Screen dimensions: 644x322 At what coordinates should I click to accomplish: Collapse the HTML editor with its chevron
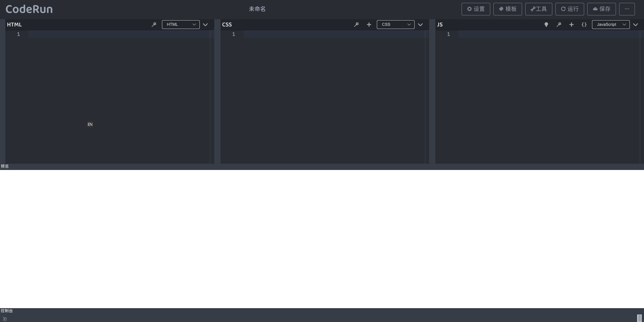[x=205, y=25]
